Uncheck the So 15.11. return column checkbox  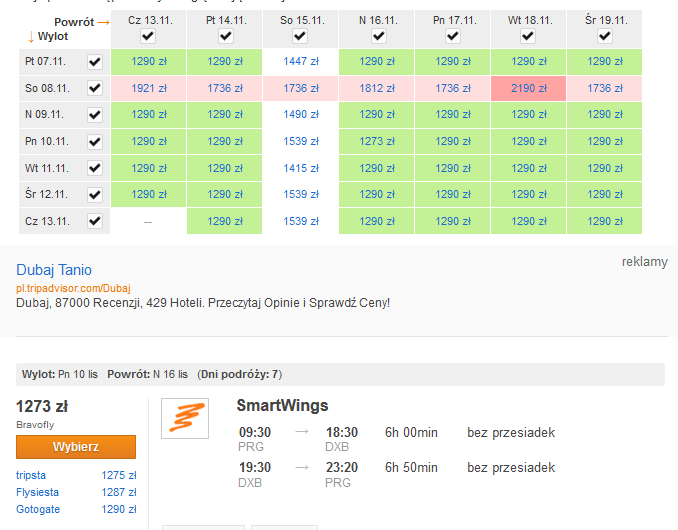[x=300, y=36]
